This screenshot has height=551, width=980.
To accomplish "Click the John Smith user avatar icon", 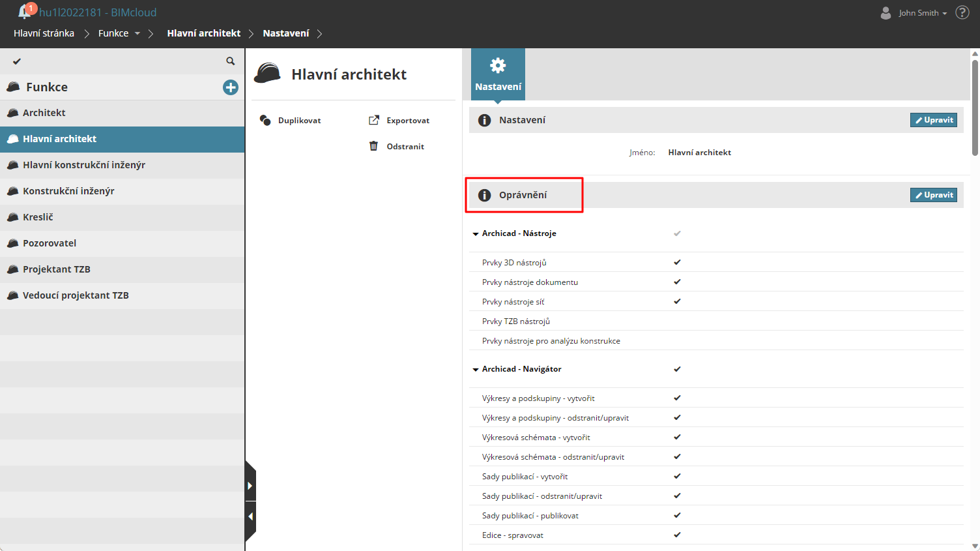I will coord(886,12).
